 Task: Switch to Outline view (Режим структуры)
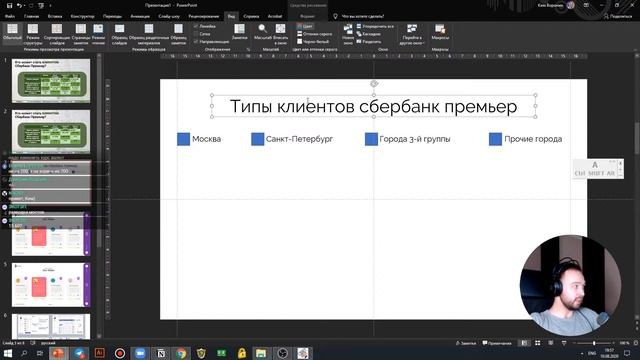point(33,34)
